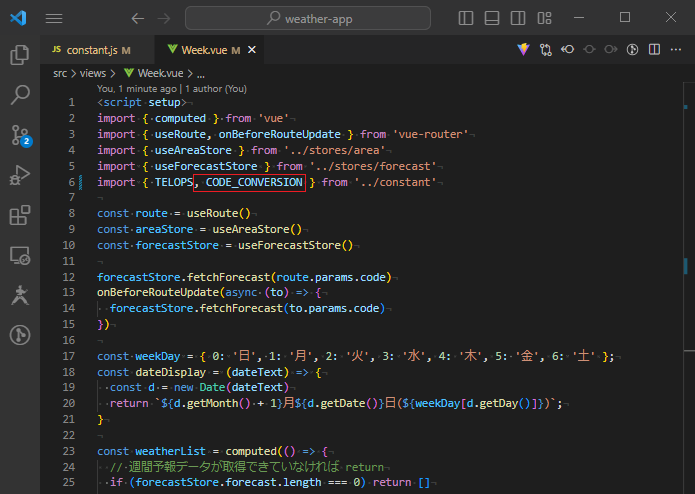Open Remote Explorer view
This screenshot has height=494, width=695.
(x=20, y=256)
